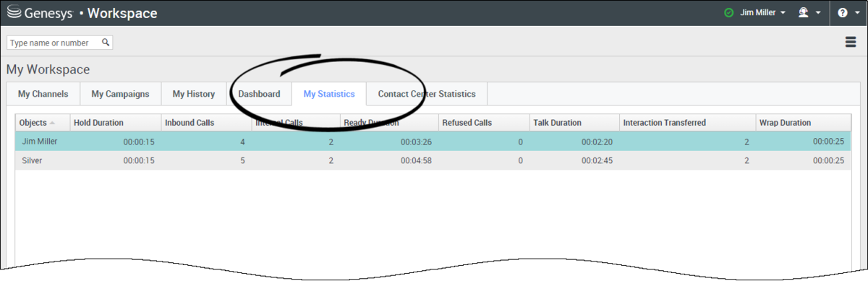Image resolution: width=868 pixels, height=281 pixels.
Task: Select the Jim Miller statistics row
Action: coord(433,142)
